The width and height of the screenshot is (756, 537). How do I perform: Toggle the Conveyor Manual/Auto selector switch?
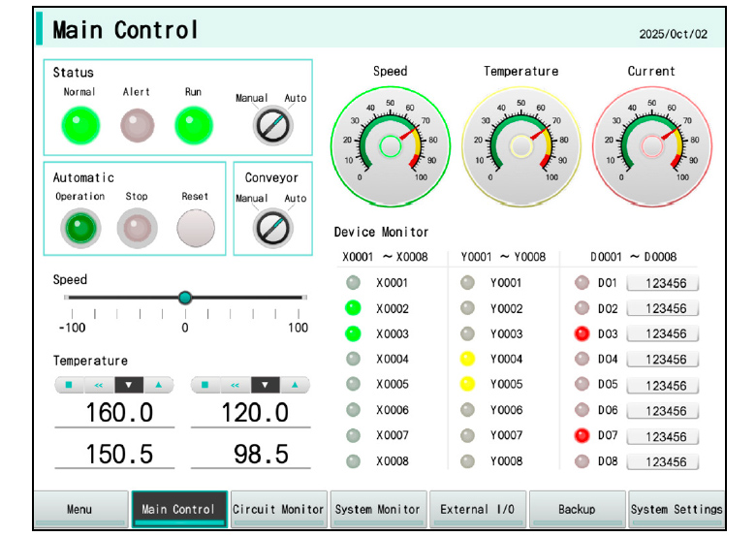271,228
